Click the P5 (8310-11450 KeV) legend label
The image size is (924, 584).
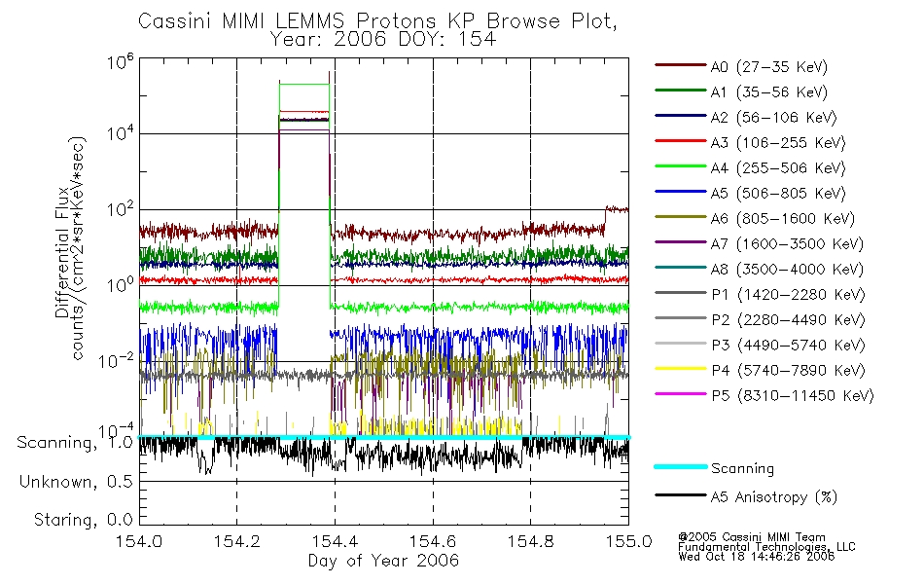(x=793, y=396)
